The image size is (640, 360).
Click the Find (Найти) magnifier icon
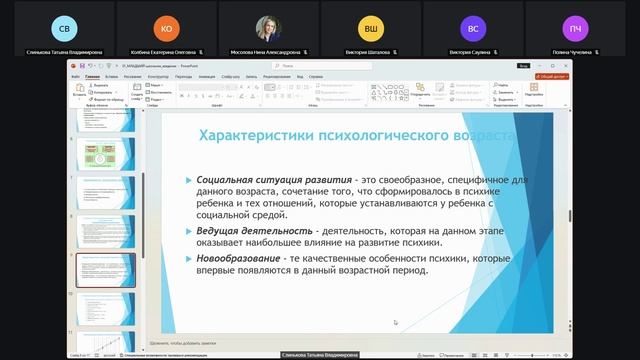point(495,85)
